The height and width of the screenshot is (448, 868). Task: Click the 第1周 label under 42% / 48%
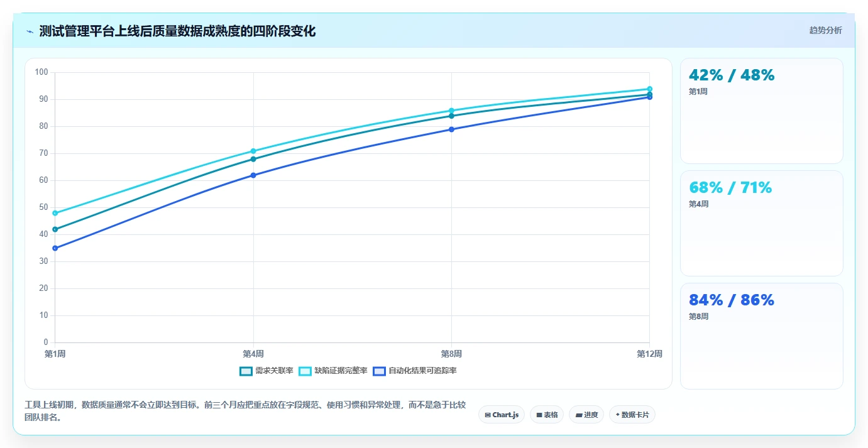coord(698,92)
